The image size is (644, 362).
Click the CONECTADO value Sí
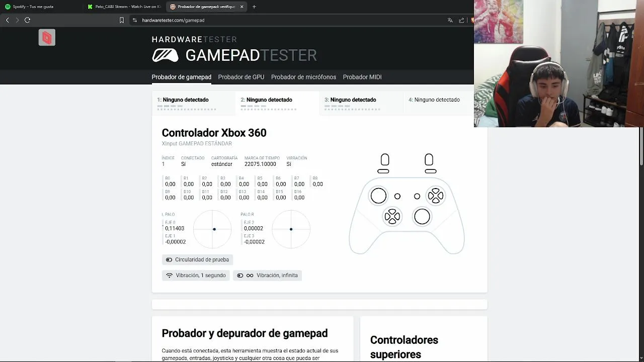183,164
